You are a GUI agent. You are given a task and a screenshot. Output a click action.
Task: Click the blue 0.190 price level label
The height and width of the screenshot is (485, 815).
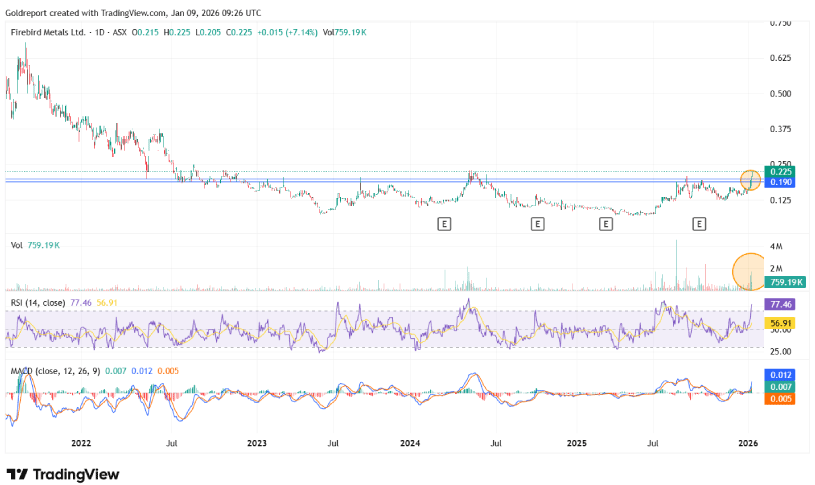[779, 183]
